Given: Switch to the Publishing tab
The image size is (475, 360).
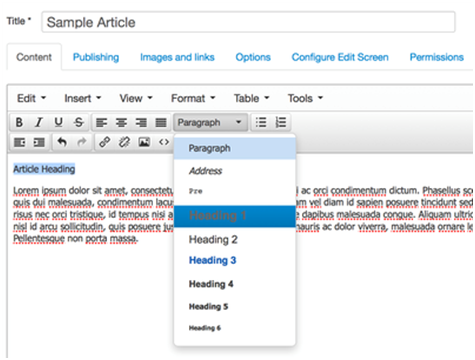Looking at the screenshot, I should pyautogui.click(x=96, y=57).
